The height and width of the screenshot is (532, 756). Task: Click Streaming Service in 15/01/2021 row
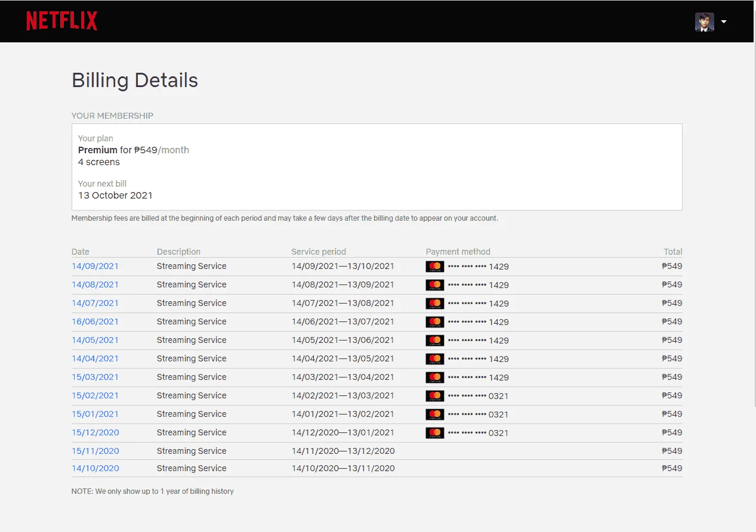coord(192,414)
